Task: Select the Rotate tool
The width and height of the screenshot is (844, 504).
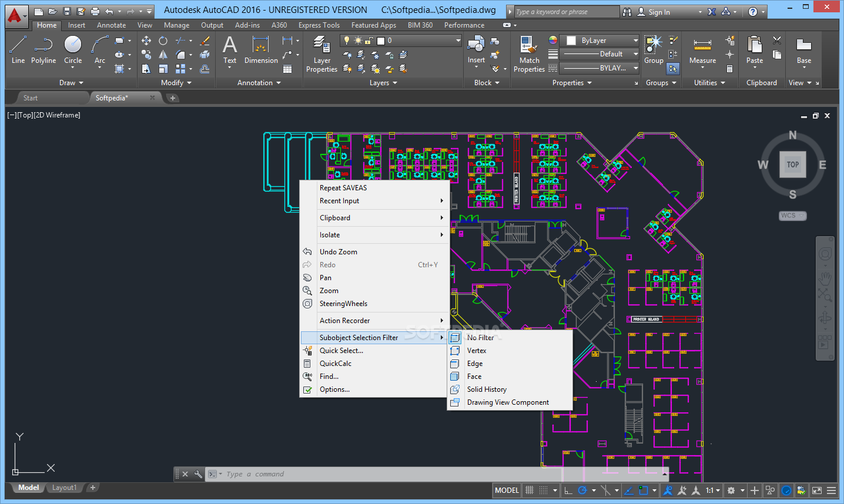Action: 163,41
